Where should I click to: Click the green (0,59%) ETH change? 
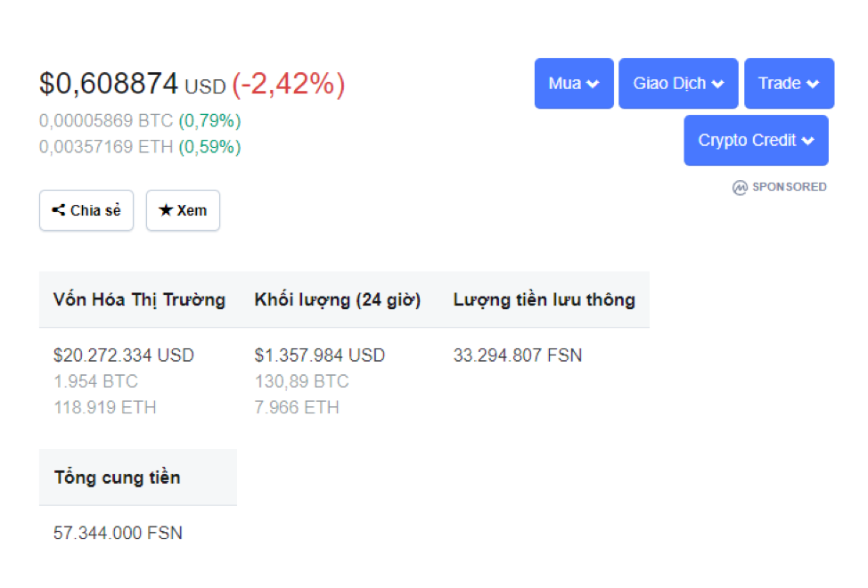209,147
